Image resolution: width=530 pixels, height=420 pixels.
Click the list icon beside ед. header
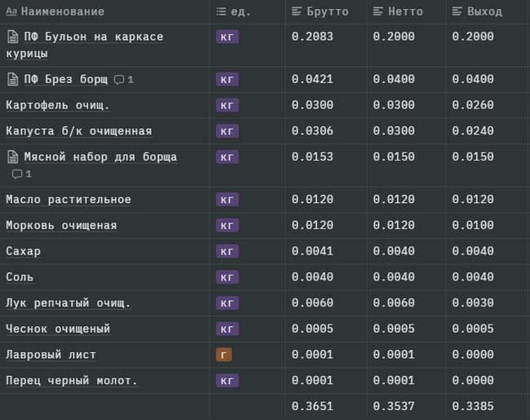[221, 11]
